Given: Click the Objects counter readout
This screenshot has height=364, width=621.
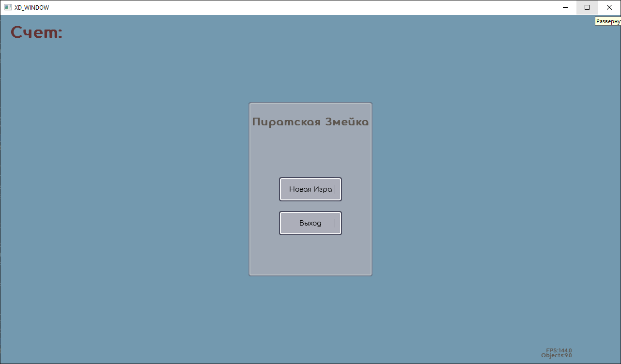Looking at the screenshot, I should pyautogui.click(x=557, y=355).
